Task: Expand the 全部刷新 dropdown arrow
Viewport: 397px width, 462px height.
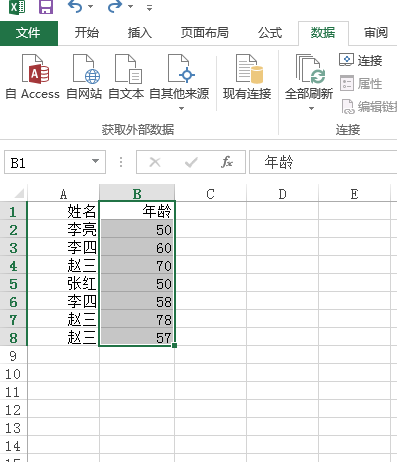Action: click(311, 108)
